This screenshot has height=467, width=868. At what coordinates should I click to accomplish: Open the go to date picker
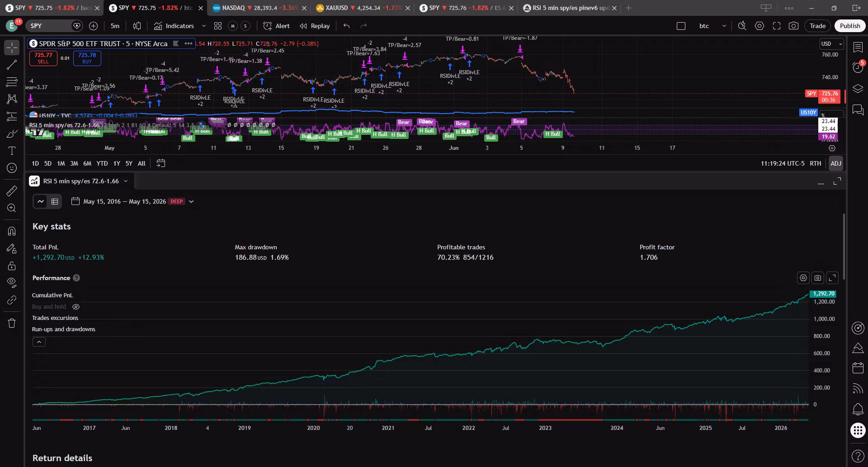click(160, 163)
